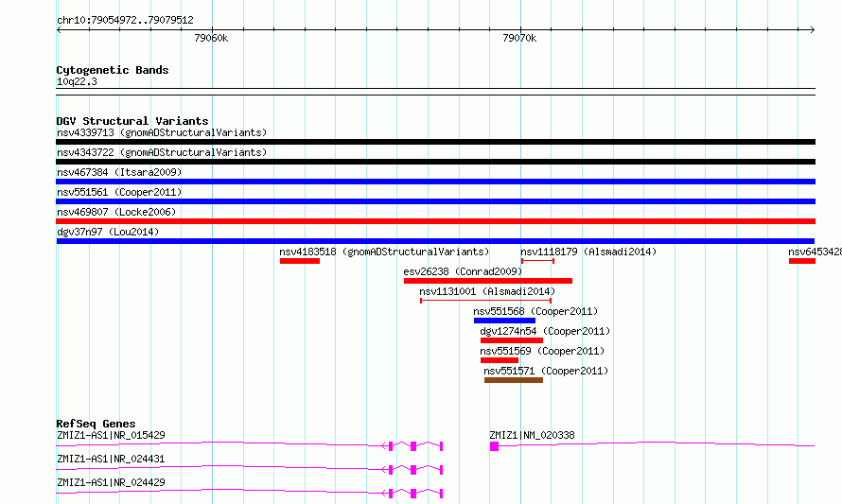842x504 pixels.
Task: Select the blue bar under nsv551568
Action: pos(505,321)
